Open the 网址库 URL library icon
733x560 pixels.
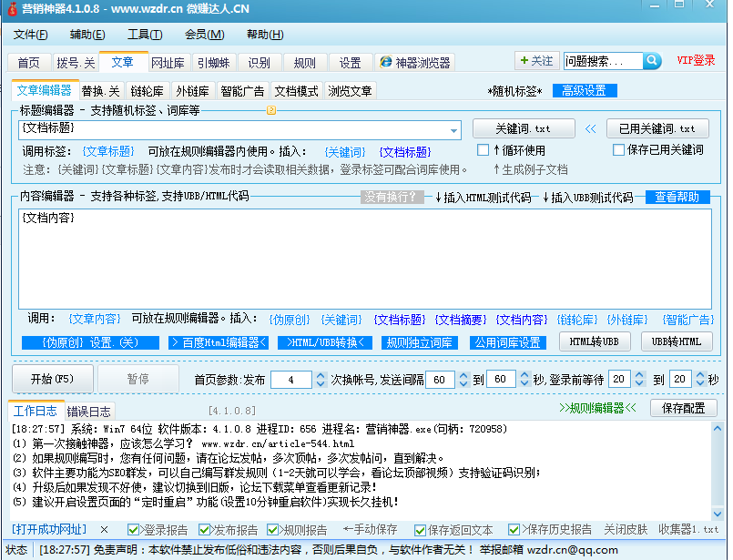tap(167, 62)
